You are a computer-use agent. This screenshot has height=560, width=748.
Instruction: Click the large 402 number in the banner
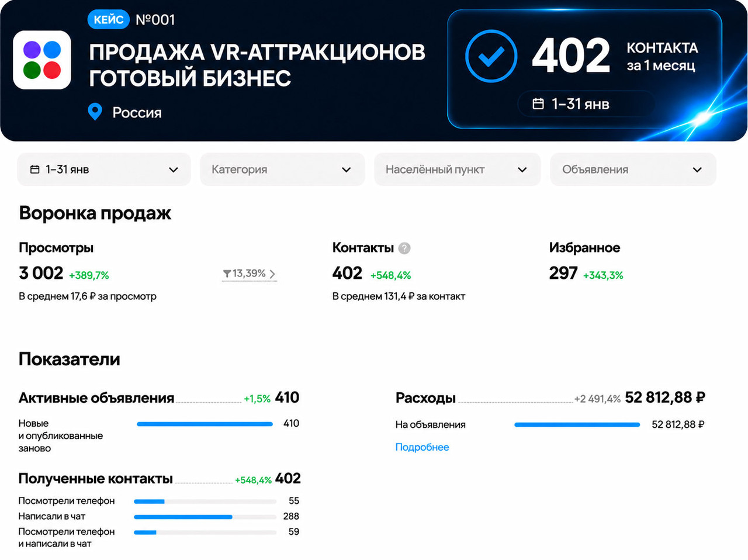click(x=571, y=56)
